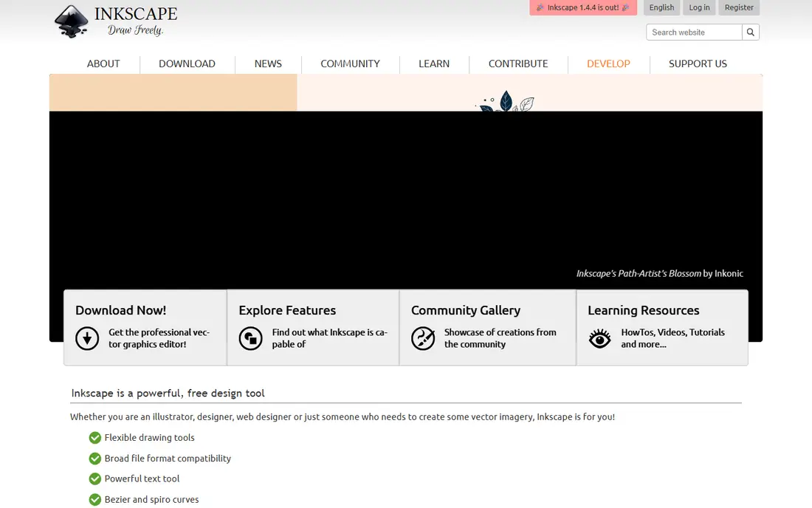Open the NEWS menu item
This screenshot has height=508, width=812.
coord(268,63)
